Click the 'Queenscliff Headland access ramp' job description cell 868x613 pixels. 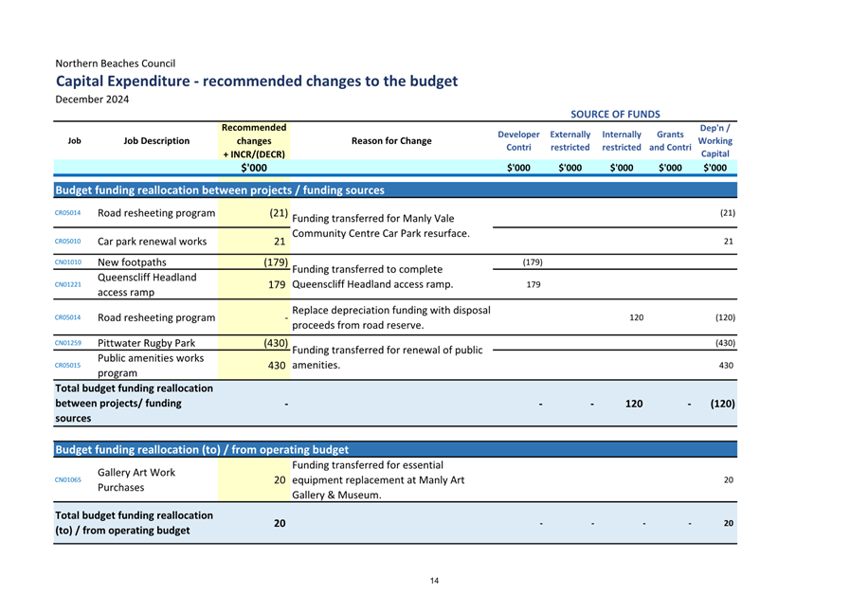[147, 285]
